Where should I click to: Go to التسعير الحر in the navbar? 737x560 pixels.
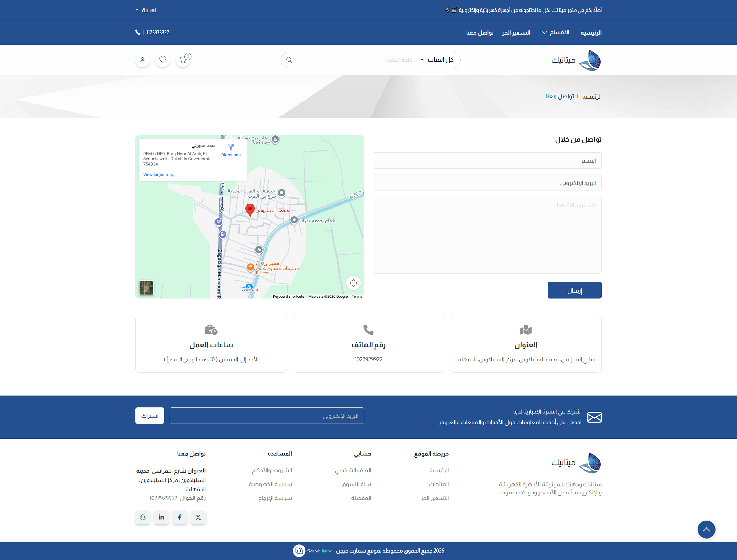coord(516,33)
